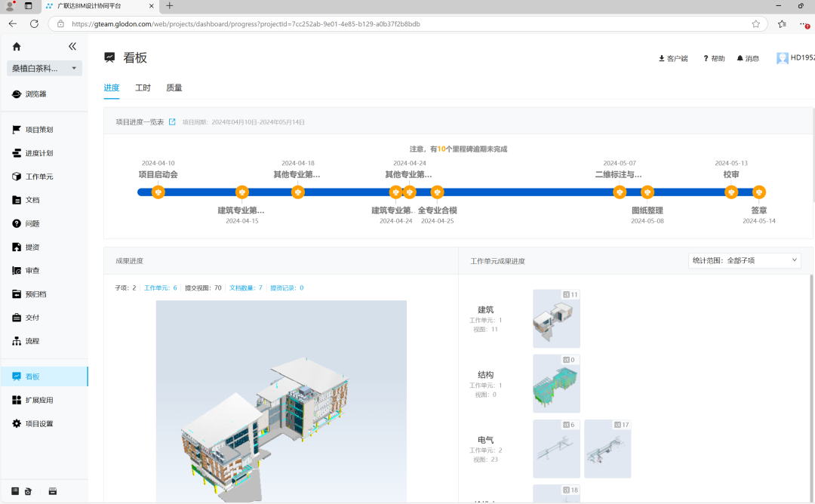Click the 项目进度一览表 title
Image resolution: width=815 pixels, height=504 pixels.
point(140,122)
